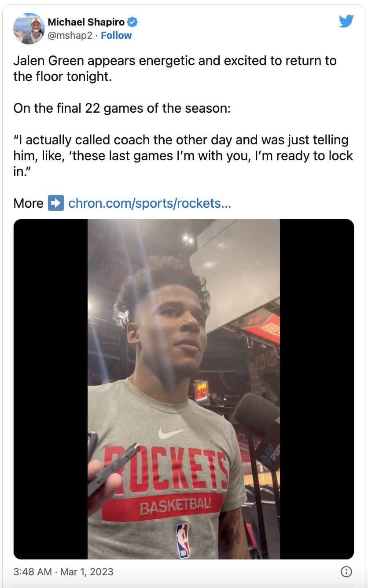Click the info circle icon near timestamp
Screen dimensions: 368x588
[346, 572]
